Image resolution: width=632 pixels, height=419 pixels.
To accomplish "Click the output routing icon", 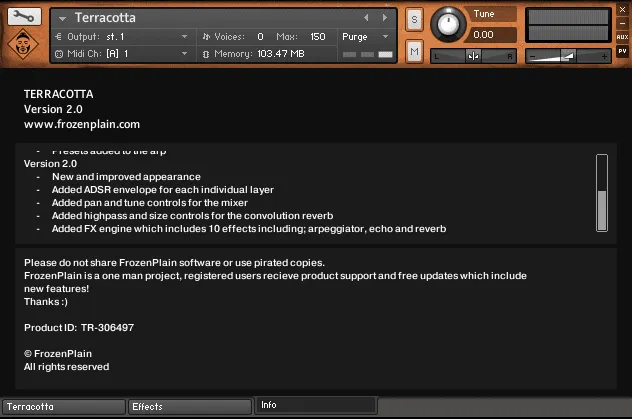I will (x=58, y=37).
